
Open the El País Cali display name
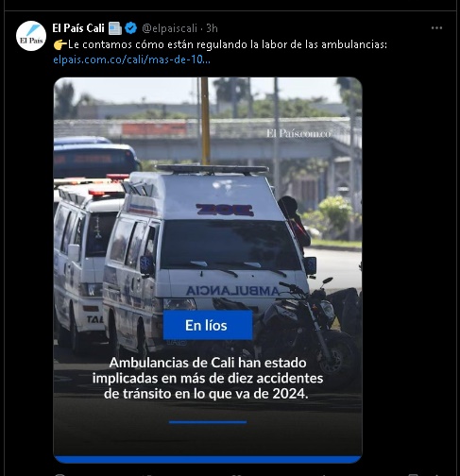(78, 28)
